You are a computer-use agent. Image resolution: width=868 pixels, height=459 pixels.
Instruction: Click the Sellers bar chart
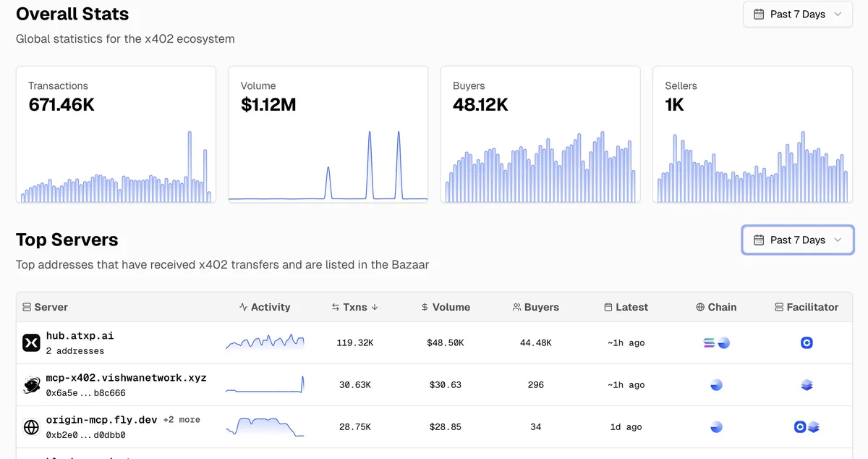coord(753,167)
